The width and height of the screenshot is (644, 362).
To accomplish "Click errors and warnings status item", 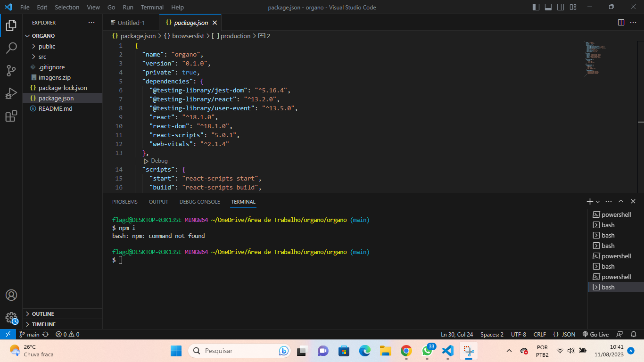I will tap(67, 334).
